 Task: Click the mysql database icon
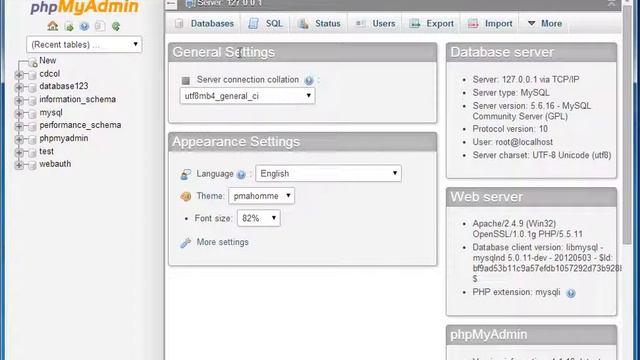point(32,113)
